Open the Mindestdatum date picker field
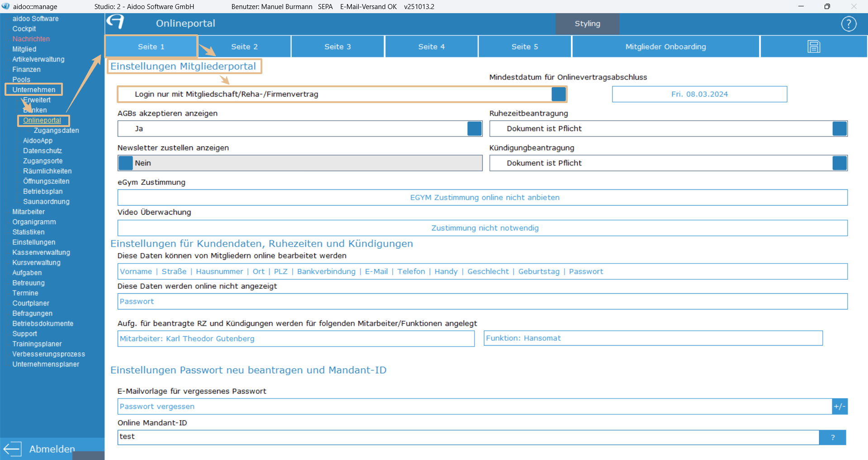The width and height of the screenshot is (868, 460). tap(699, 94)
